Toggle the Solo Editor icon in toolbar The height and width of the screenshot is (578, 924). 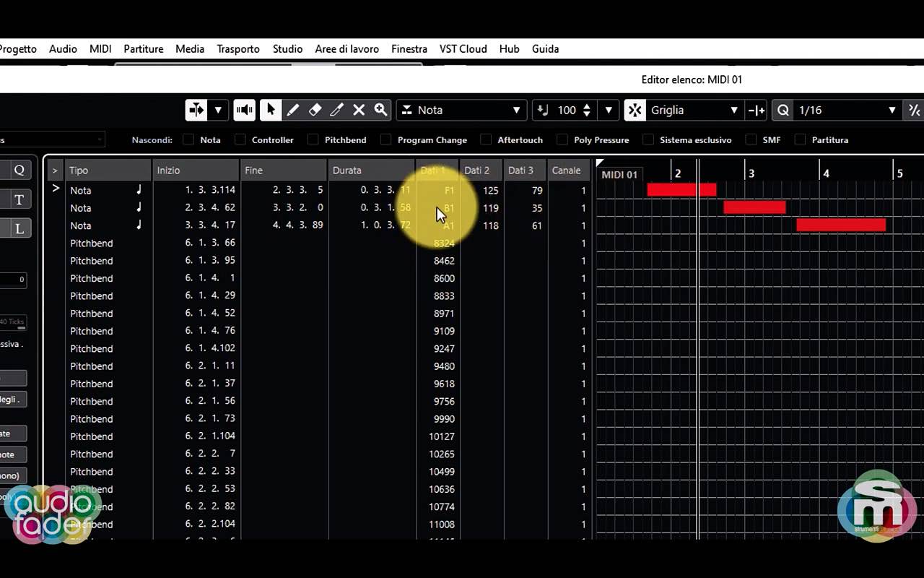pyautogui.click(x=196, y=110)
